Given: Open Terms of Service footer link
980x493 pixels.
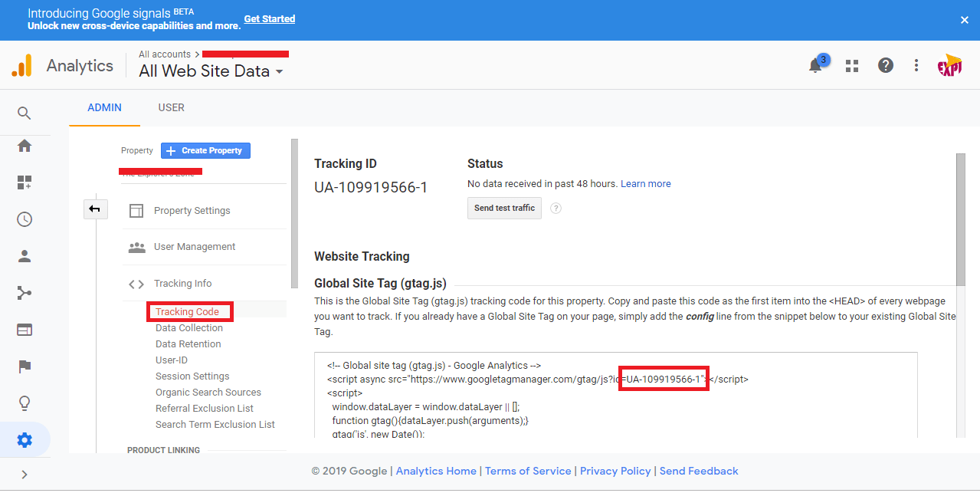Looking at the screenshot, I should point(528,471).
